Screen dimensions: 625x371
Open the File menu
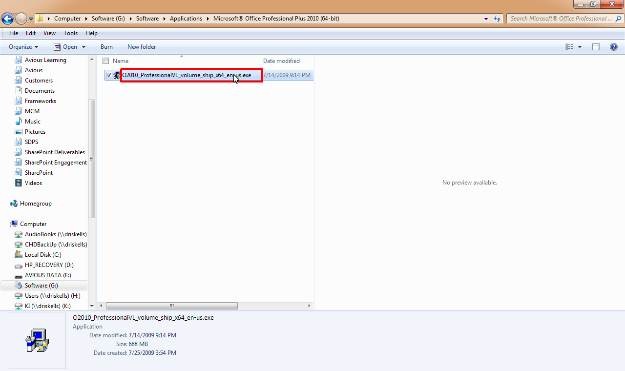(14, 33)
